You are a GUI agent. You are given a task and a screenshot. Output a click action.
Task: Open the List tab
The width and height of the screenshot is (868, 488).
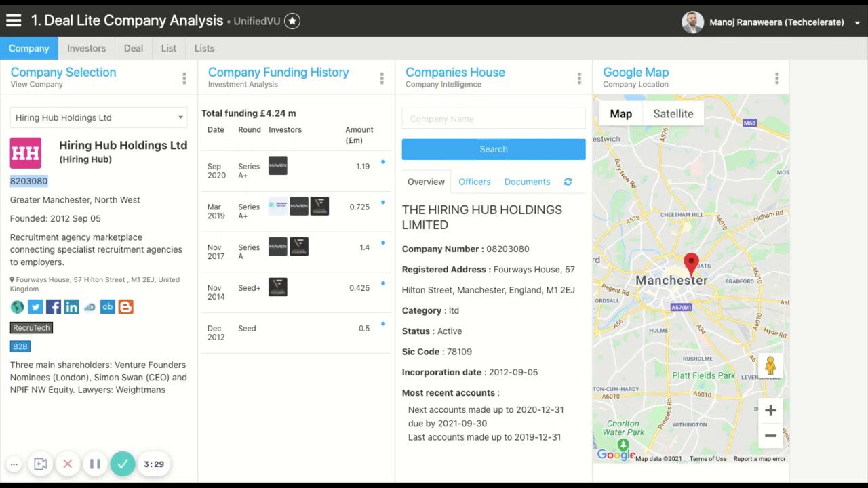(169, 48)
